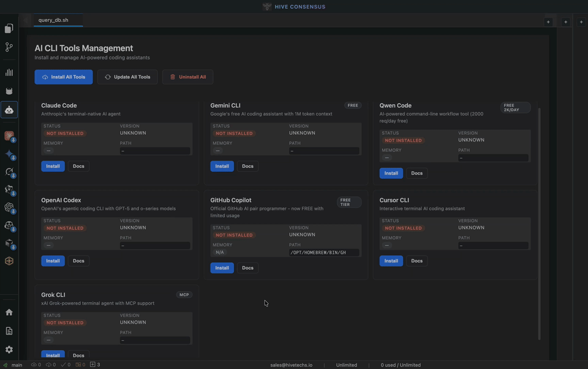The width and height of the screenshot is (588, 369).
Task: Click Install All Tools button
Action: tap(64, 77)
